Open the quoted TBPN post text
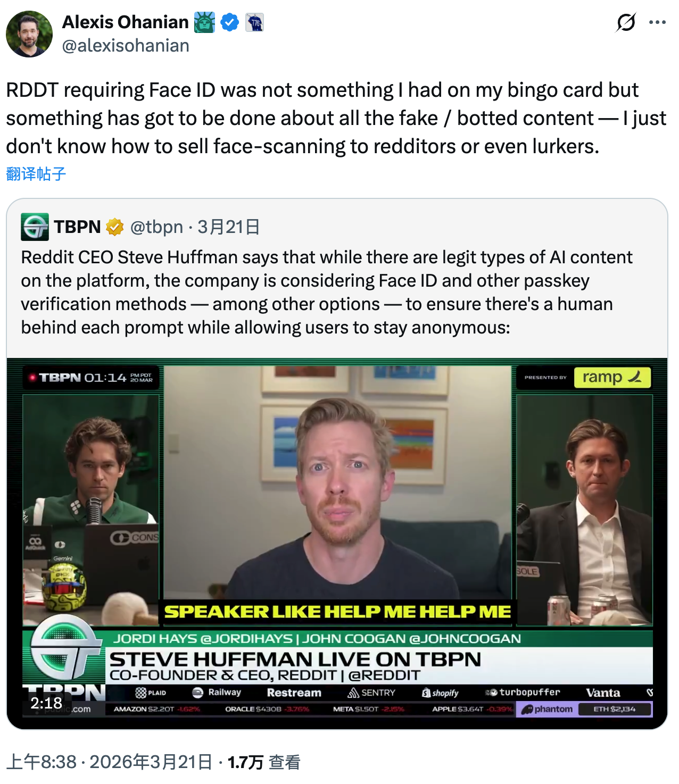 click(x=327, y=292)
